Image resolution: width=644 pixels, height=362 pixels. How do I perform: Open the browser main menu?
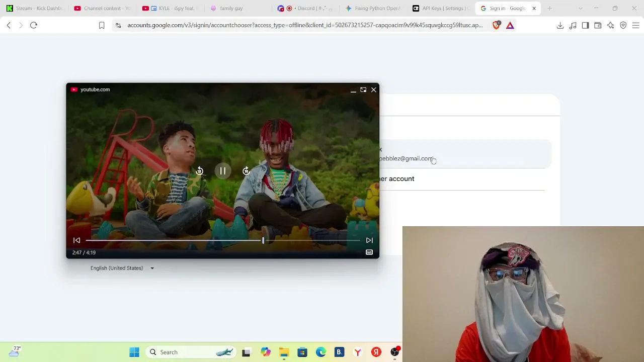click(x=635, y=25)
